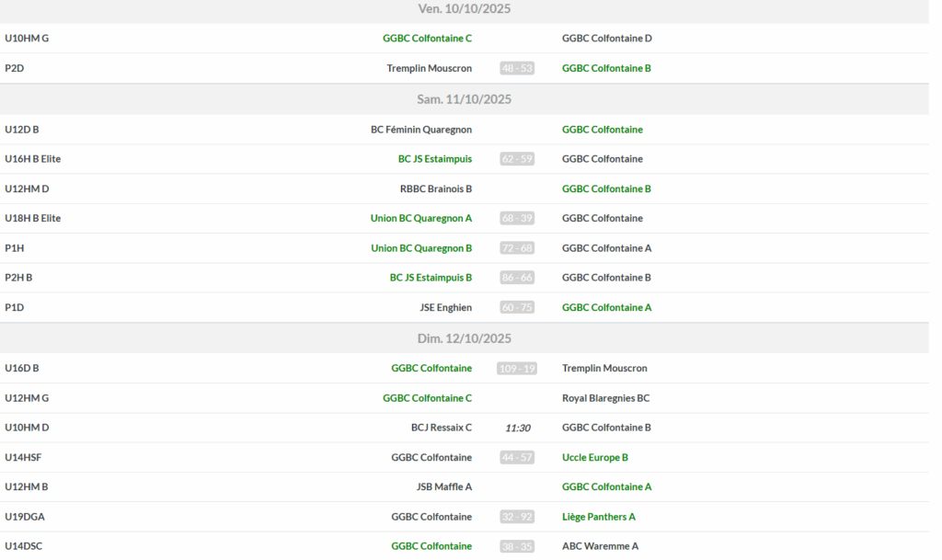942x560 pixels.
Task: Open the BC JS Estaimpuis team page
Action: coord(434,159)
